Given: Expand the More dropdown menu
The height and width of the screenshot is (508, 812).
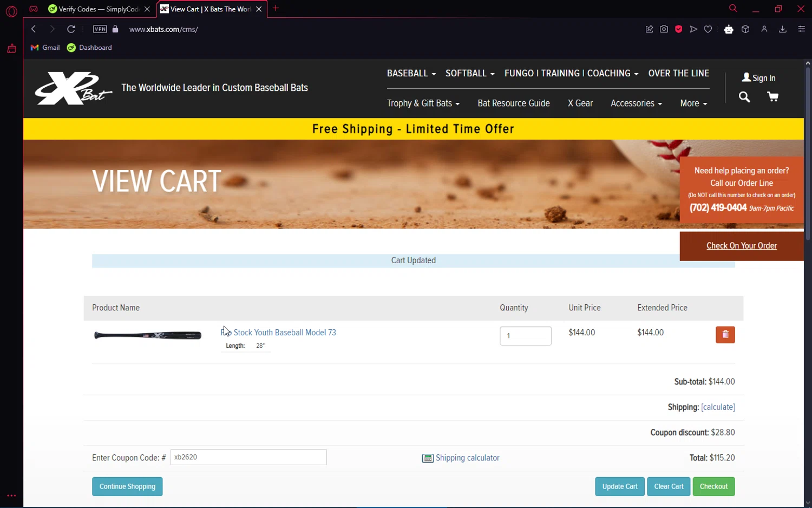Looking at the screenshot, I should click(693, 103).
